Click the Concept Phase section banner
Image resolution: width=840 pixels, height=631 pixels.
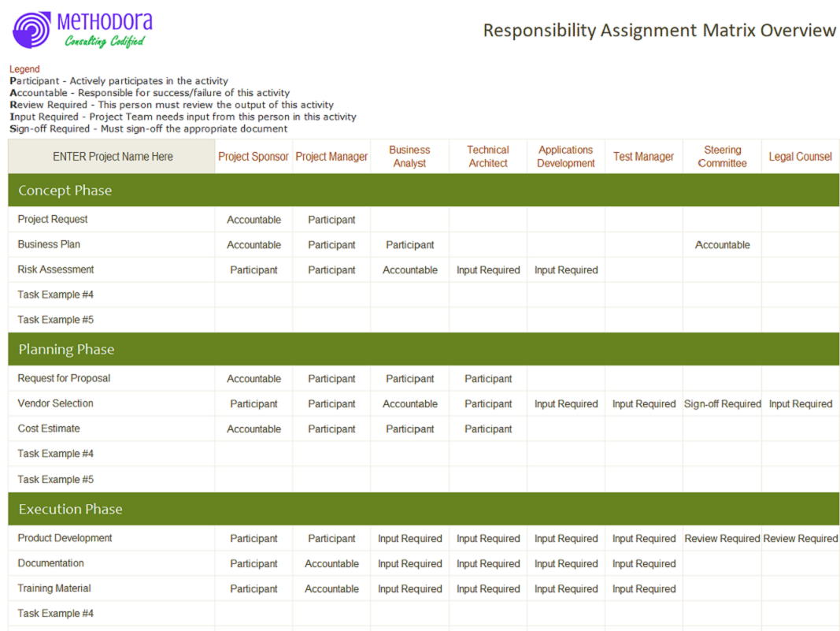[x=424, y=191]
